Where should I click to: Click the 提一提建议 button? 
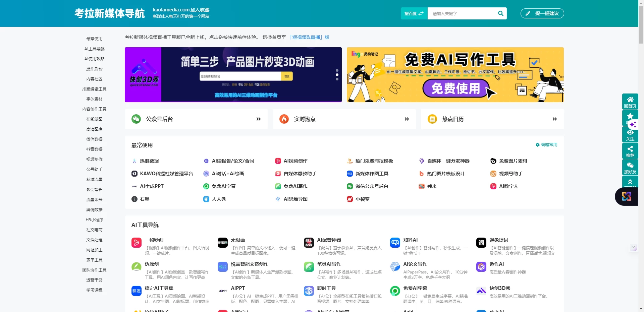pyautogui.click(x=542, y=13)
